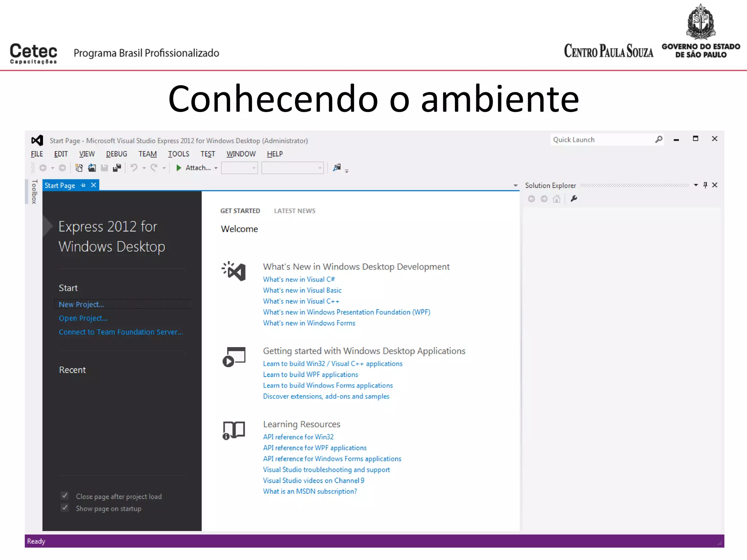This screenshot has height=560, width=747.
Task: Click the New Project toolbar icon
Action: [79, 168]
